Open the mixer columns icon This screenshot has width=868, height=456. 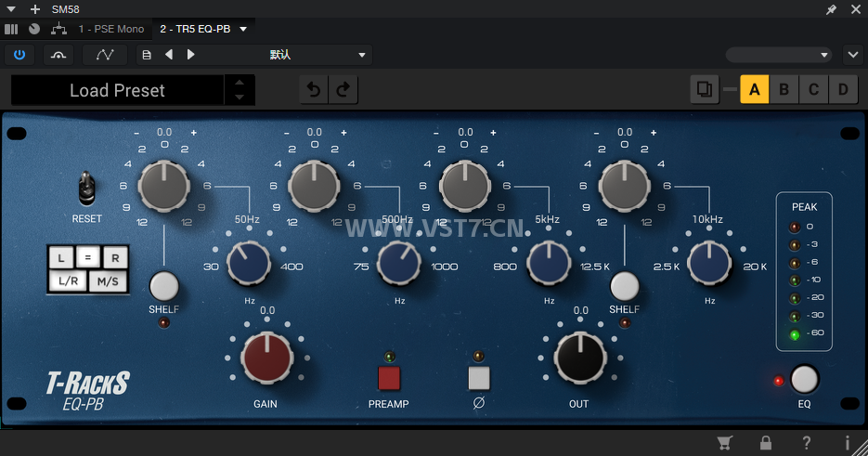click(x=11, y=29)
